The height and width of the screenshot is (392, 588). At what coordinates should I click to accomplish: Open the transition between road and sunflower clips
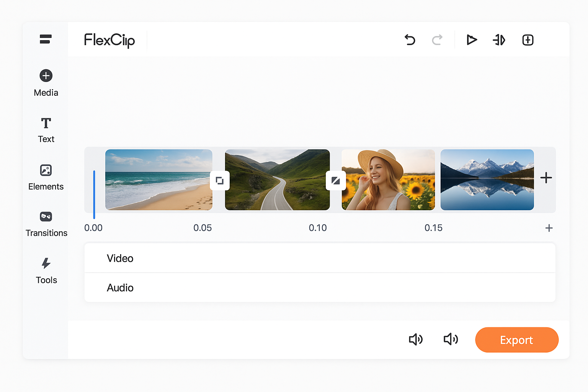(x=336, y=180)
